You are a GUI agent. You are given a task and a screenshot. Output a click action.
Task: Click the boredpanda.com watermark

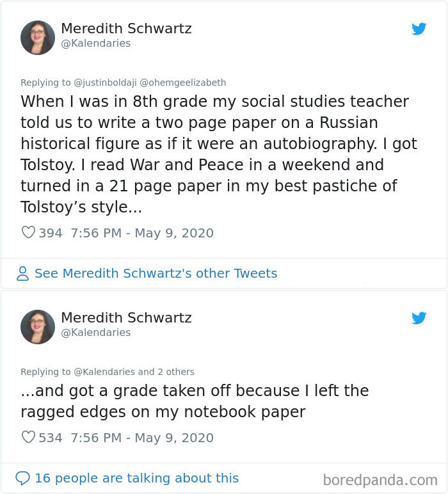[x=380, y=479]
